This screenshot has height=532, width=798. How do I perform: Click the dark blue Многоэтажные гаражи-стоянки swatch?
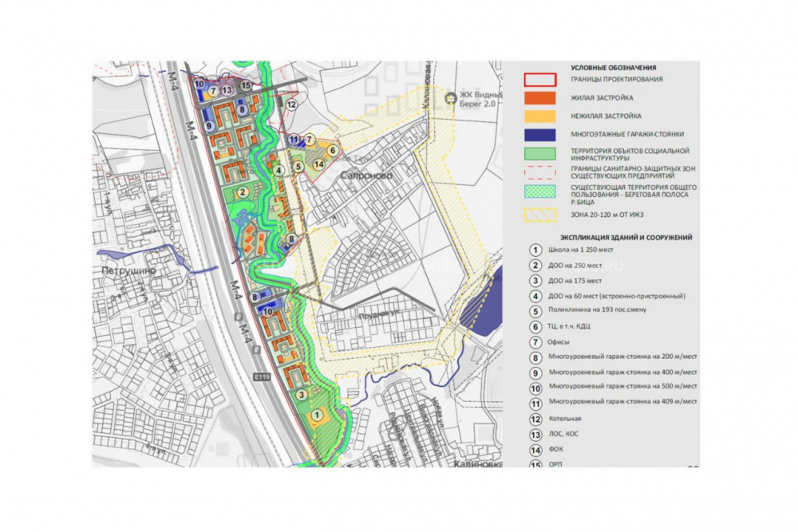540,135
